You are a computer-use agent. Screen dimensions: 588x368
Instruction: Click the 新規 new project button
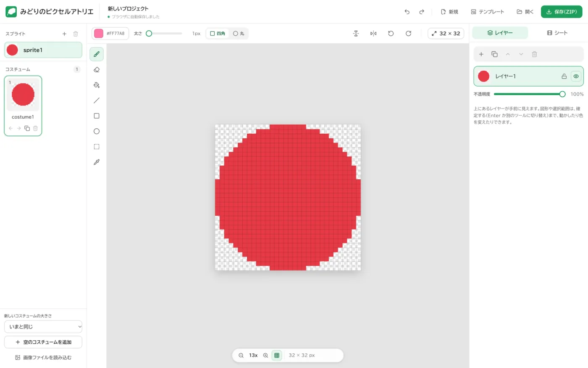pyautogui.click(x=449, y=12)
